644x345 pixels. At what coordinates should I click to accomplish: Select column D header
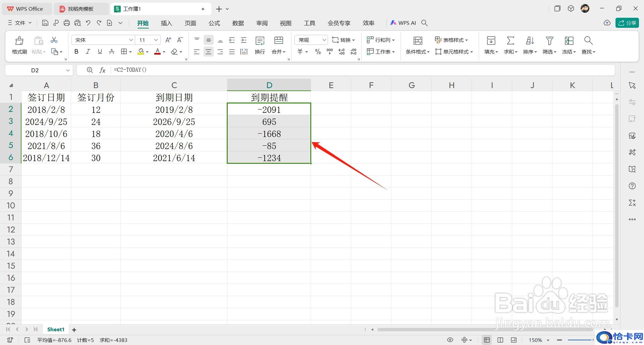[269, 85]
